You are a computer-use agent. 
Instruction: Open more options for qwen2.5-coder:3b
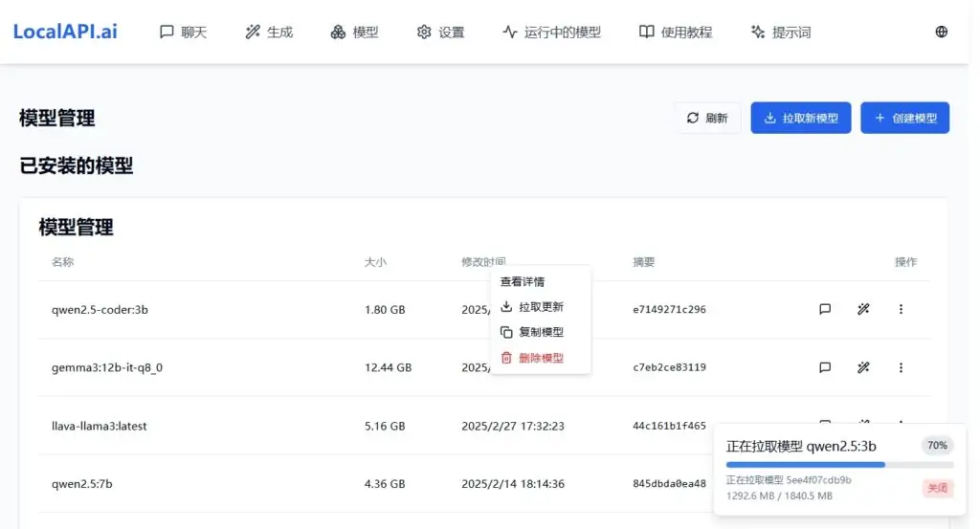(901, 309)
